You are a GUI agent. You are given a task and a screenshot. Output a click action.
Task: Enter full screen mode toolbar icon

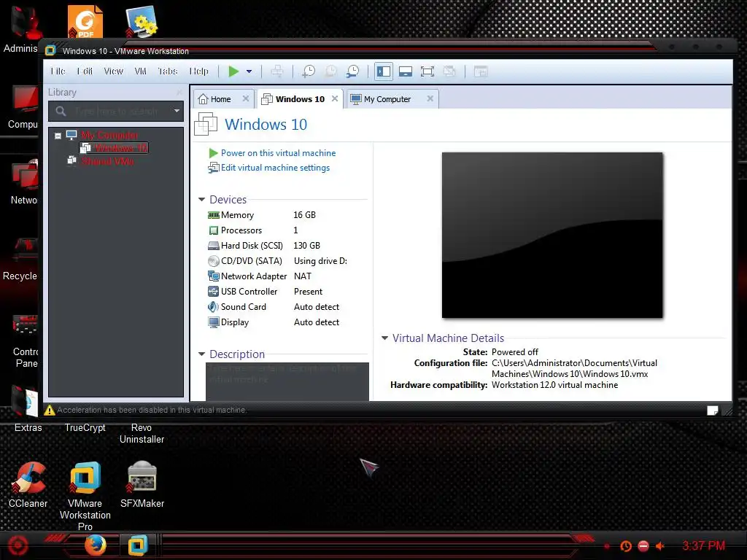click(427, 71)
